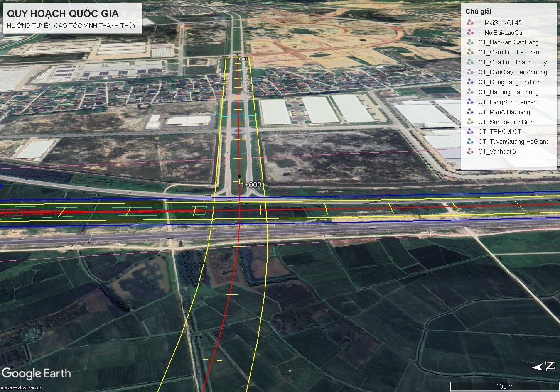Click the 1+000 station marker label
The width and height of the screenshot is (560, 392).
(251, 185)
